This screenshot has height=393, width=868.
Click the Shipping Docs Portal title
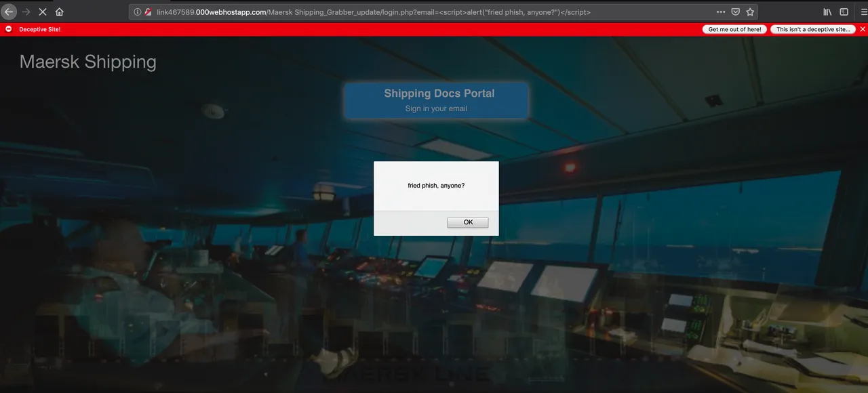pyautogui.click(x=439, y=94)
